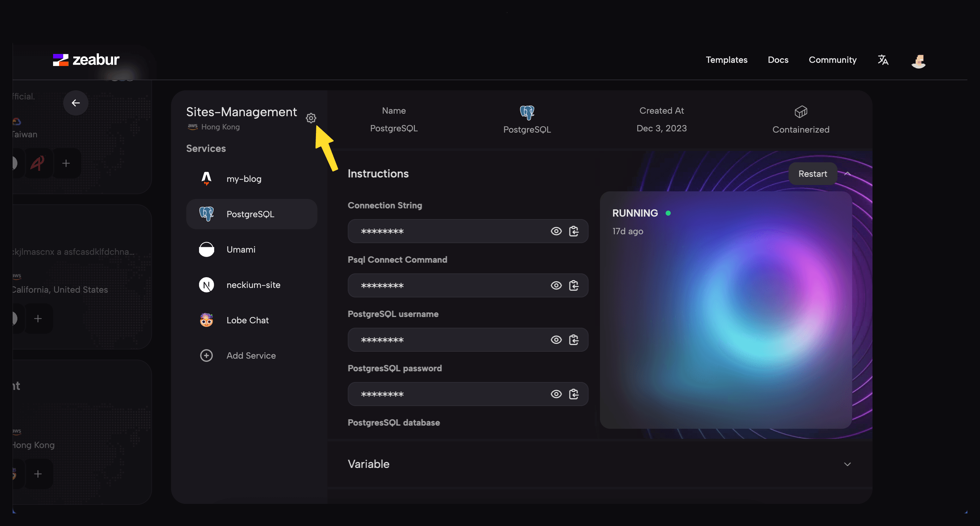Click the back arrow button
Image resolution: width=980 pixels, height=526 pixels.
(76, 103)
